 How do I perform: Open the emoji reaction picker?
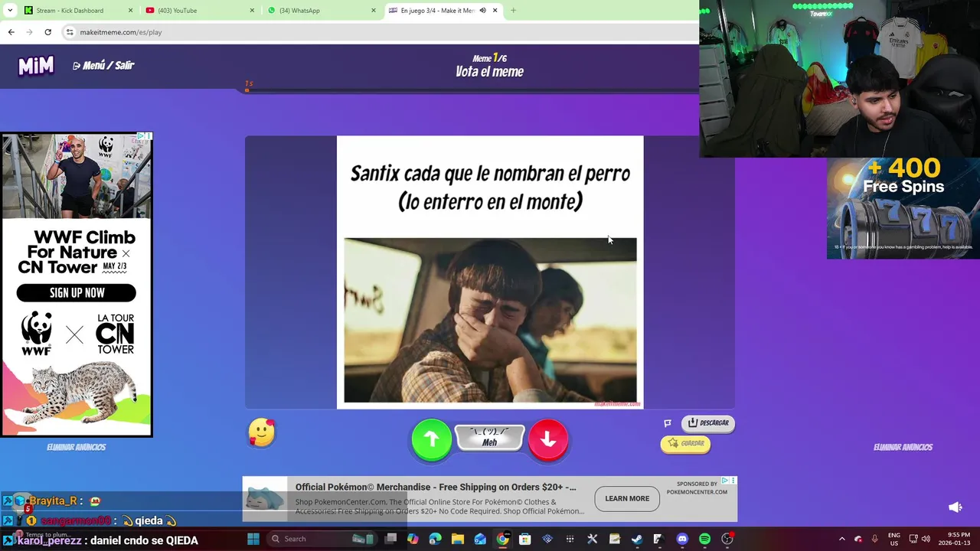point(261,433)
